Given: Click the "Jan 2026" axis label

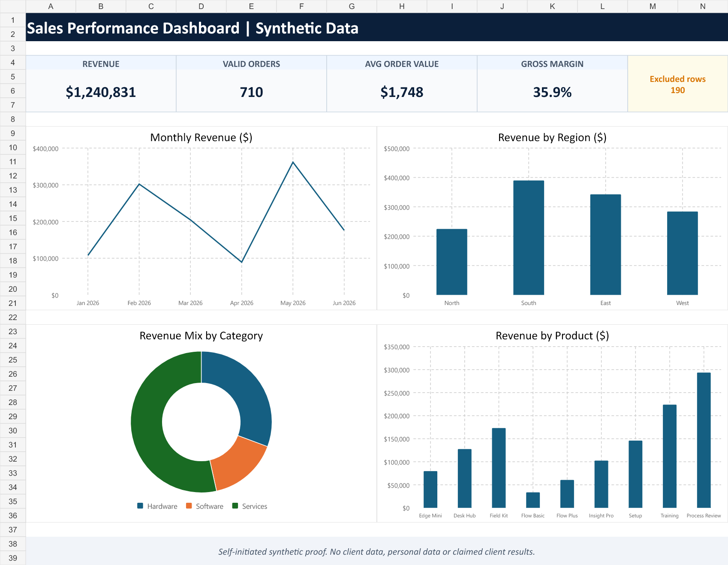Looking at the screenshot, I should (x=88, y=303).
